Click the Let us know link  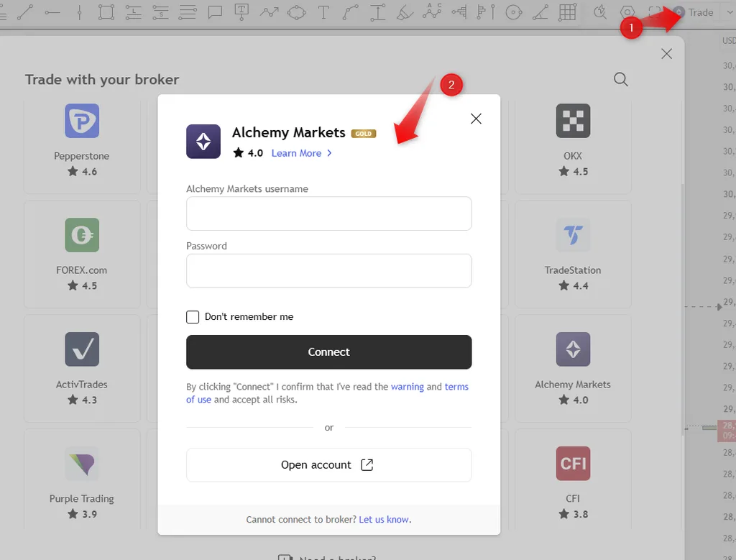coord(384,519)
